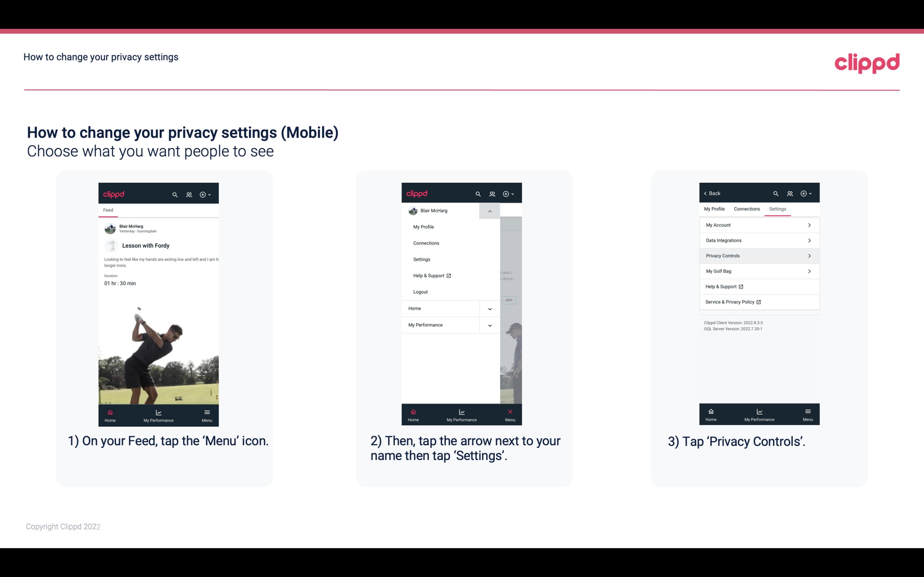Tap the Clippd logo icon

click(x=866, y=62)
